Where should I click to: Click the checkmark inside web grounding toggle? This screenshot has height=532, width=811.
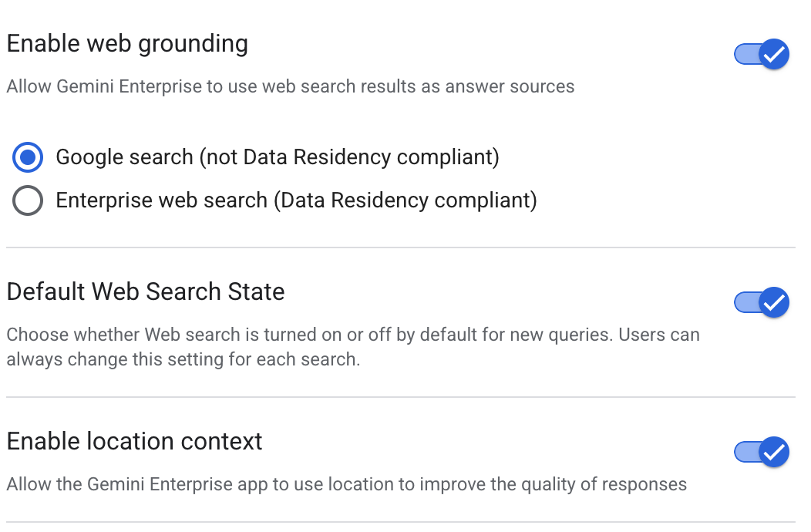pos(772,54)
